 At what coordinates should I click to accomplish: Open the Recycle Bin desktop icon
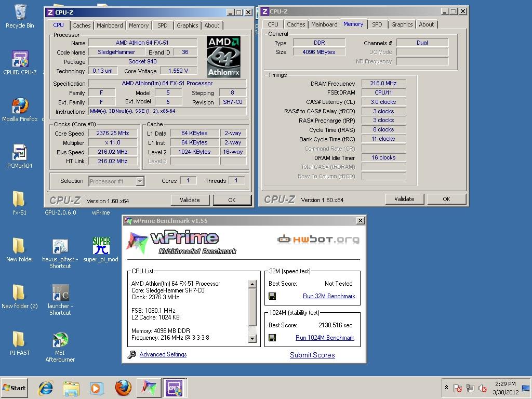[x=20, y=16]
